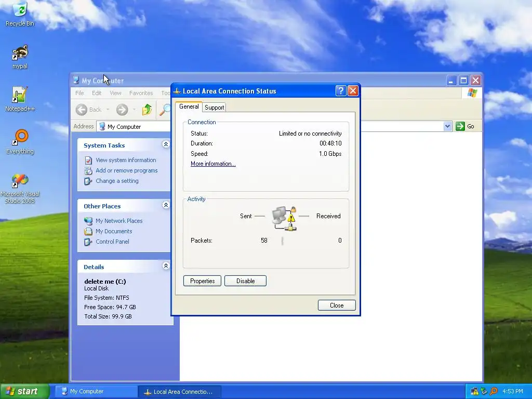Switch to the Support tab
This screenshot has height=399, width=532.
coord(214,108)
